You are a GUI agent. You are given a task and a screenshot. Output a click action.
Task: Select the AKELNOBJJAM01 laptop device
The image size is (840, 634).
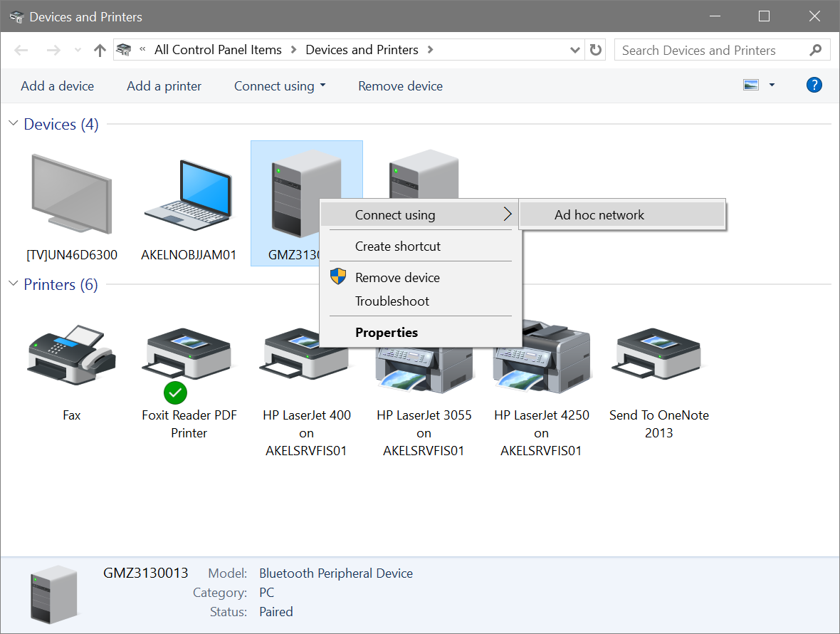pos(189,192)
